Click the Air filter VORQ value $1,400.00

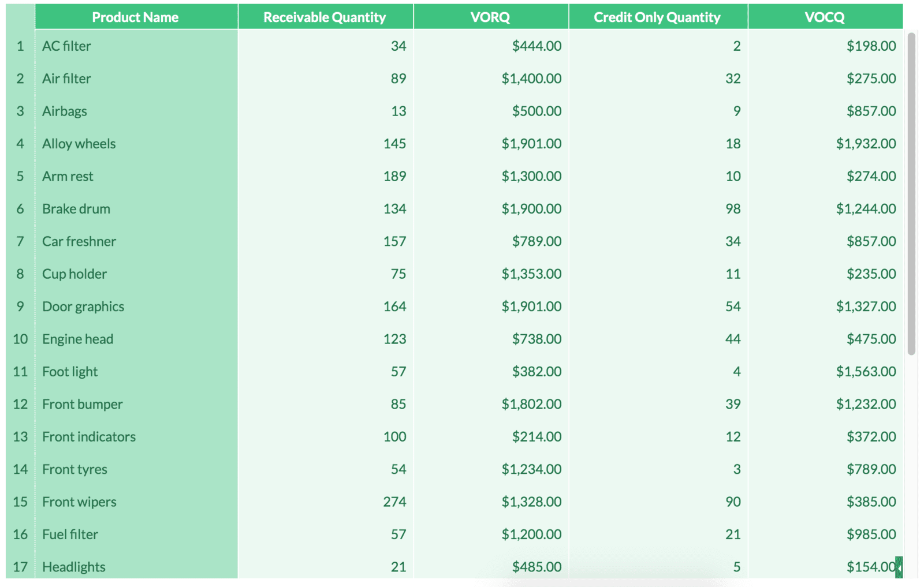pos(531,78)
